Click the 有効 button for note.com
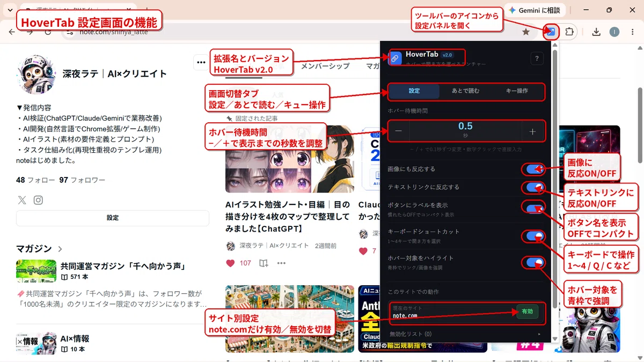This screenshot has width=644, height=362. (527, 312)
